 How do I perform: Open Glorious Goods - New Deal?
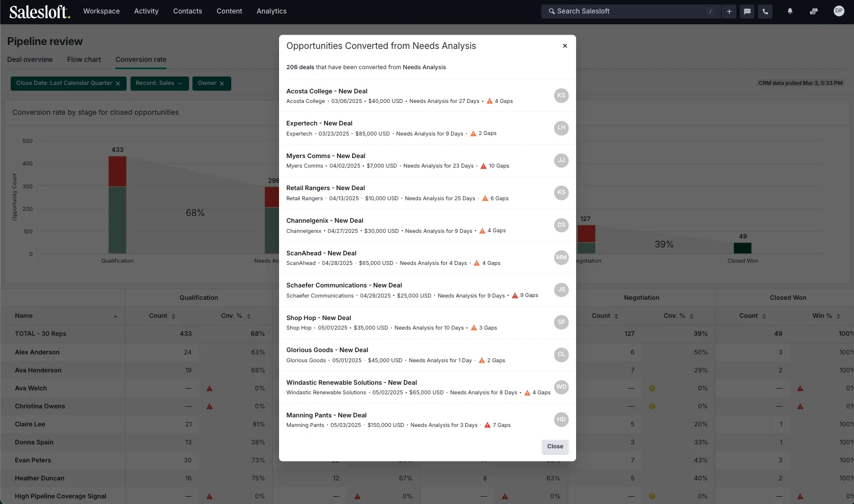327,350
